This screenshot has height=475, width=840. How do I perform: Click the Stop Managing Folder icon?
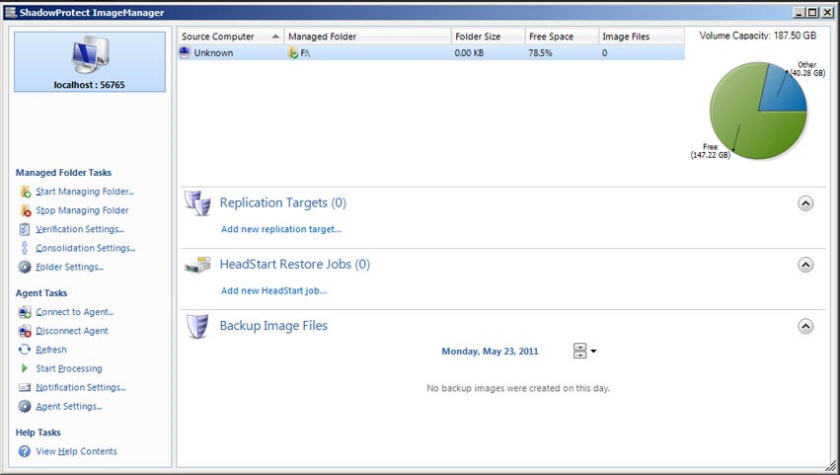click(x=25, y=210)
